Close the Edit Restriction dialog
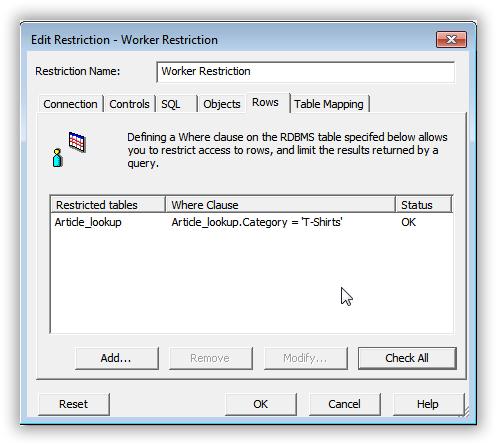This screenshot has width=497, height=446. (x=451, y=40)
